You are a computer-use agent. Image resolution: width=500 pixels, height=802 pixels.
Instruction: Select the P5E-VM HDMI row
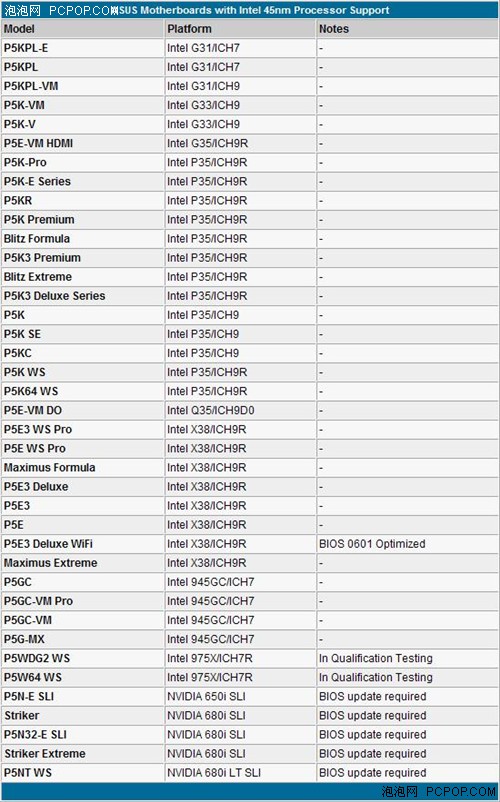[250, 143]
